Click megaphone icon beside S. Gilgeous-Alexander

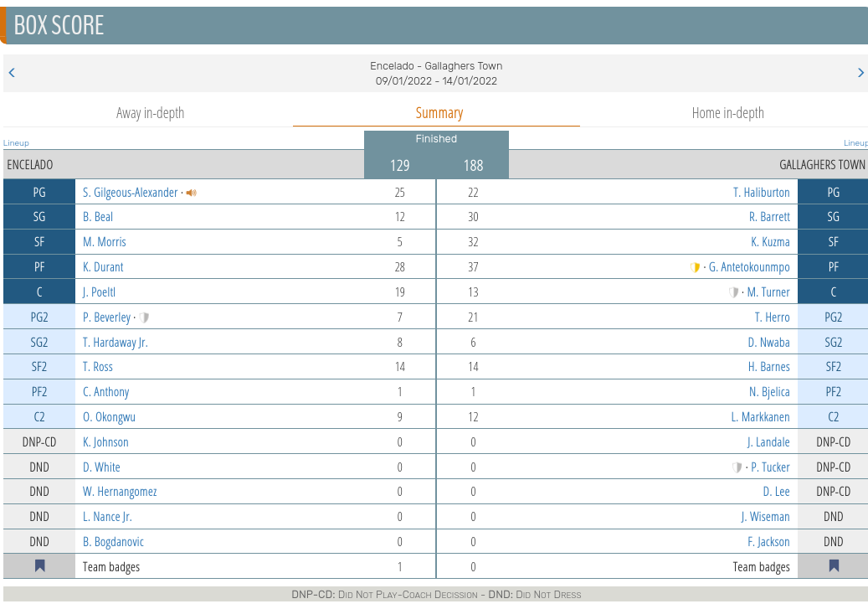191,193
